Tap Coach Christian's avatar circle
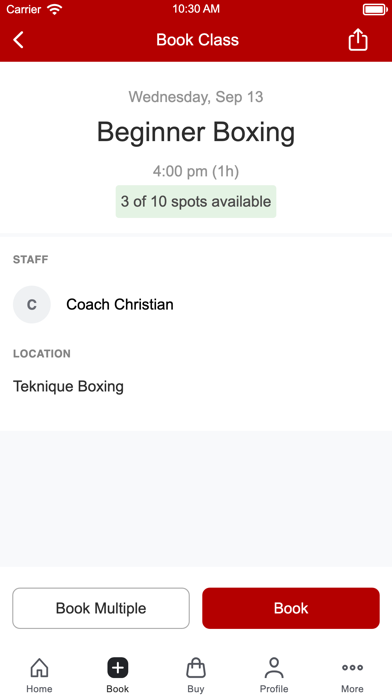Screen dimensions: 392x696 click(x=32, y=304)
